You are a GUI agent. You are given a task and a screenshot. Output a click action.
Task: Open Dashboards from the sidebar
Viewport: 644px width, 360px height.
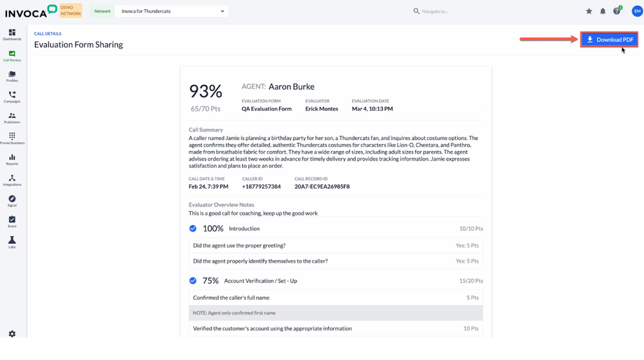[x=12, y=34]
